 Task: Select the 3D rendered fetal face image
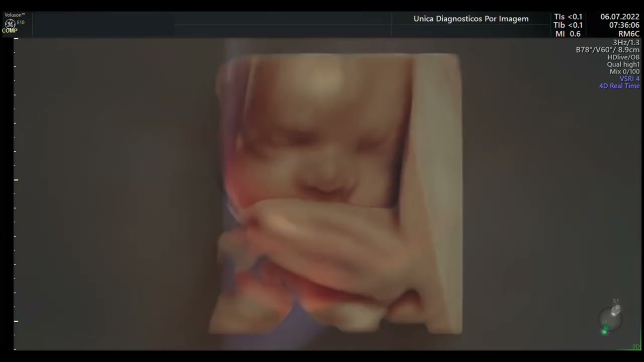tap(335, 194)
